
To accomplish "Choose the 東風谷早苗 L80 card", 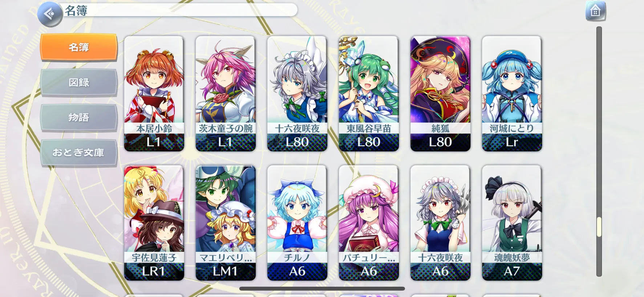I will point(369,93).
